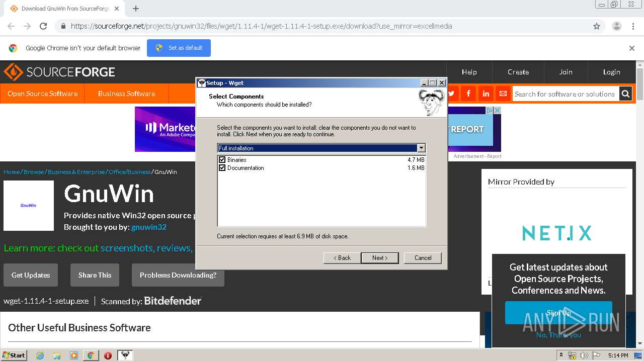Screen dimensions: 644x362
Task: Click the network tray icon
Action: pos(572,355)
